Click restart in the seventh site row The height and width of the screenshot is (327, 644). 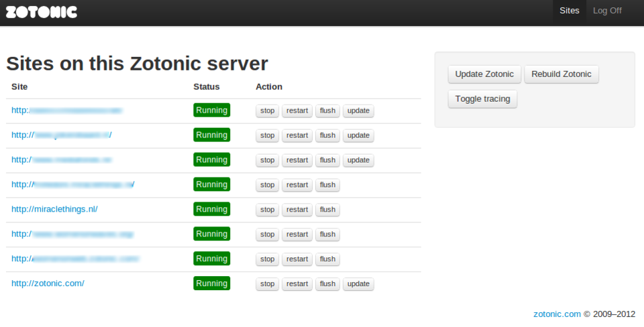pyautogui.click(x=297, y=259)
